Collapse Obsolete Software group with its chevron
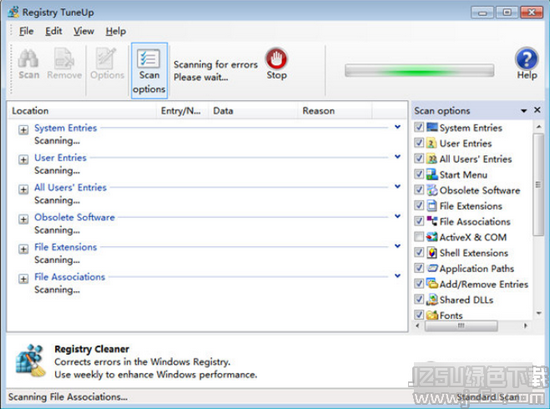 (x=397, y=216)
